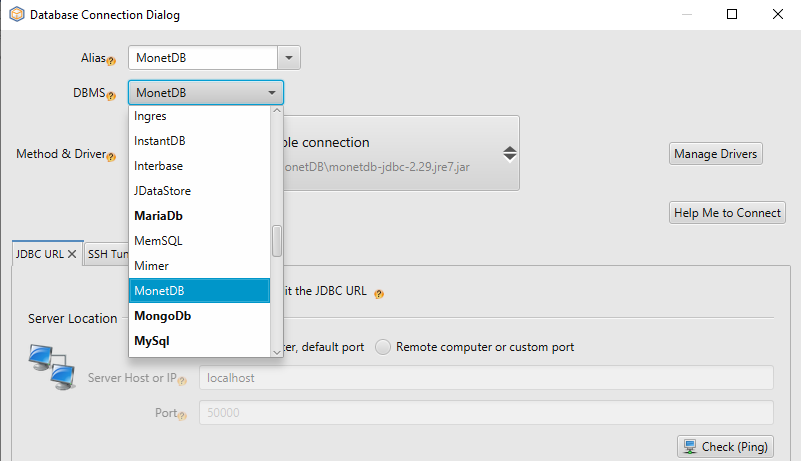Select highlighted MonetDB in the DBMS list
Screen dimensions: 801x461
pyautogui.click(x=199, y=291)
